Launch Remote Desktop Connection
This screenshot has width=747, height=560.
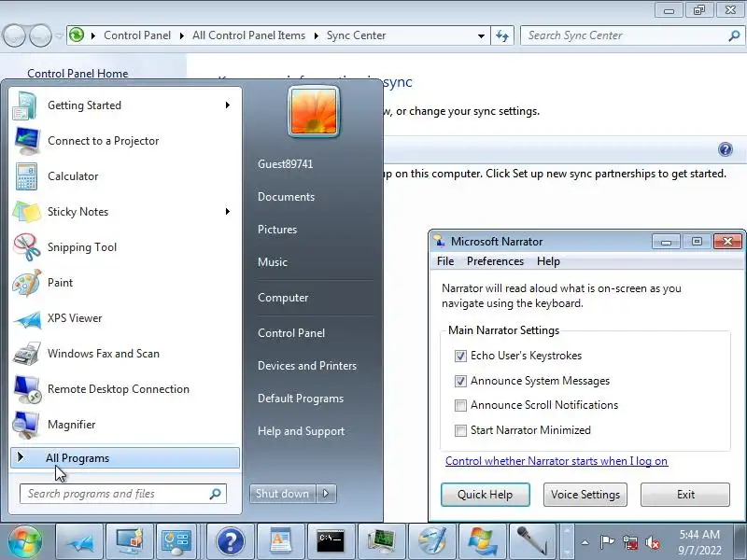click(125, 389)
